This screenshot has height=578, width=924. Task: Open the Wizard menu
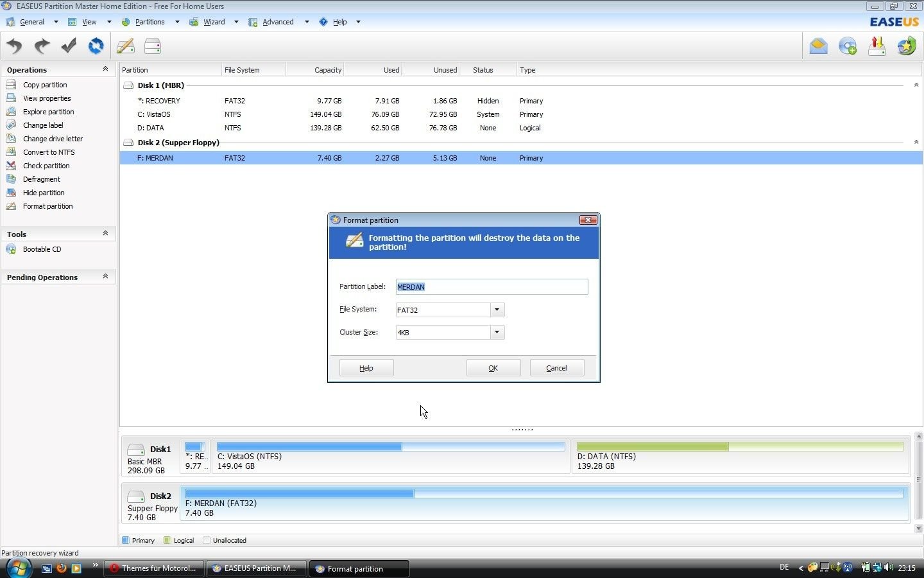(x=214, y=22)
